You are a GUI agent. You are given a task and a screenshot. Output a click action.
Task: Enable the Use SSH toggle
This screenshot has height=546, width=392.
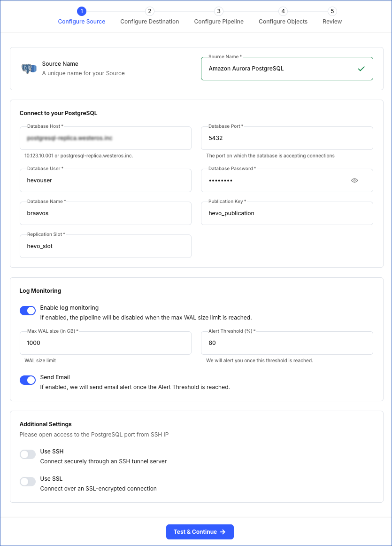tap(28, 454)
